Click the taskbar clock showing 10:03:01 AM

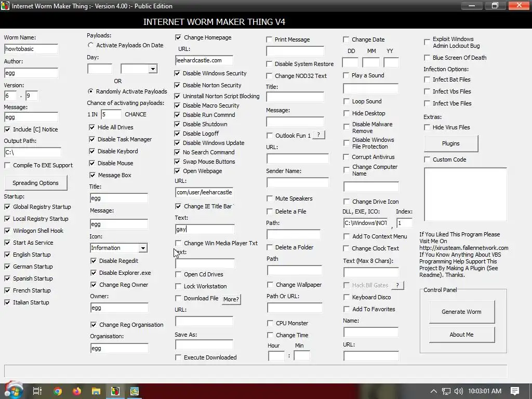pos(485,391)
